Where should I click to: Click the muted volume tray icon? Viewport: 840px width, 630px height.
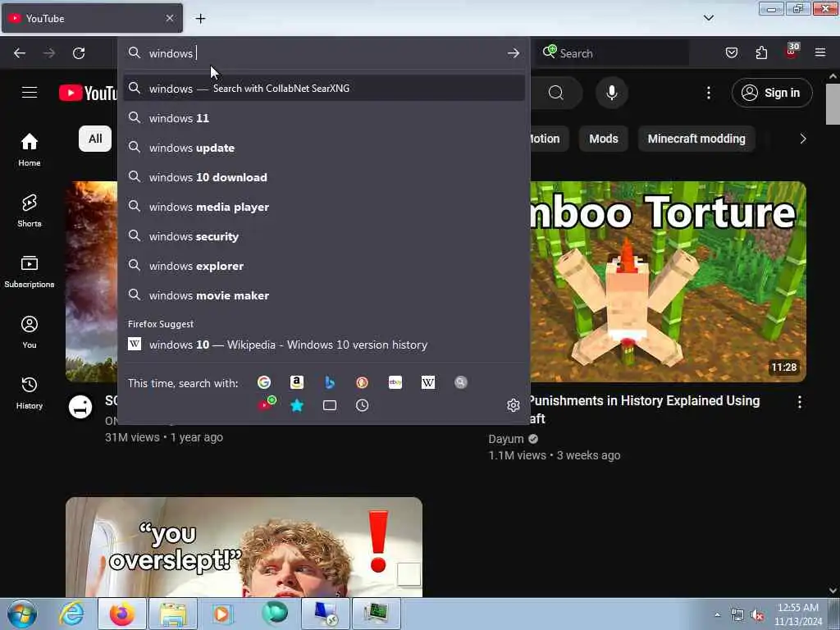tap(757, 615)
